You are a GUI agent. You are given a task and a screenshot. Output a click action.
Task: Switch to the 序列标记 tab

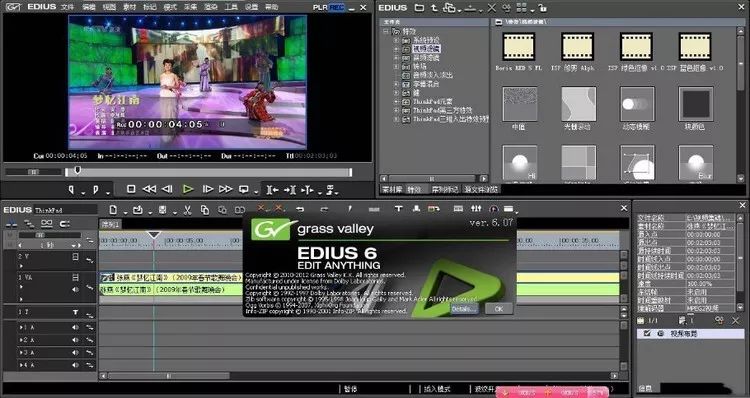tap(445, 189)
